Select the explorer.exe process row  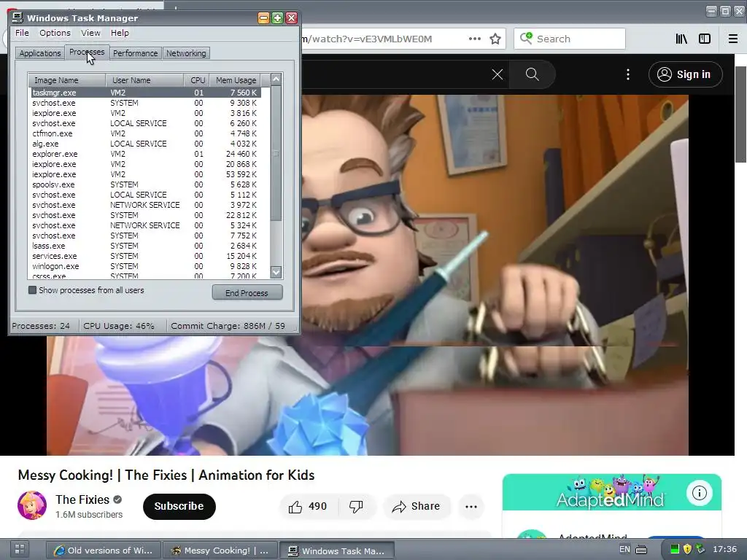[x=146, y=154]
